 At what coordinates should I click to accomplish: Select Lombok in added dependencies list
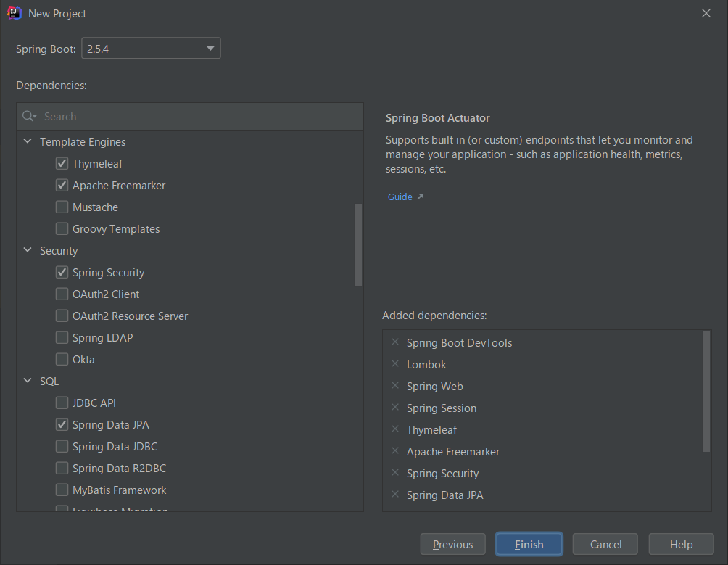tap(426, 364)
